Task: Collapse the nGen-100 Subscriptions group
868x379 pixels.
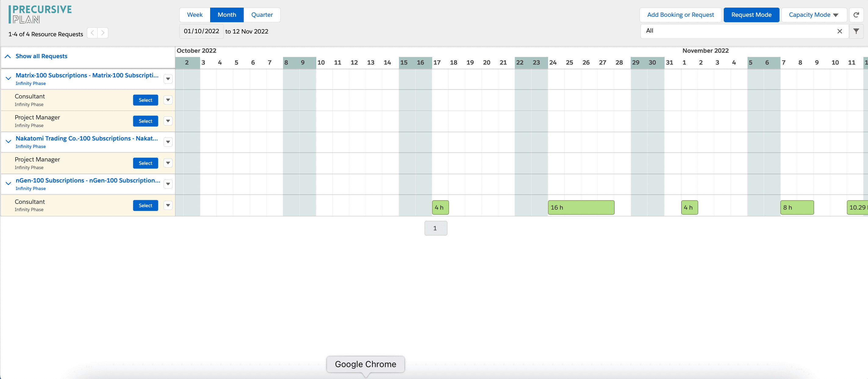Action: tap(9, 183)
